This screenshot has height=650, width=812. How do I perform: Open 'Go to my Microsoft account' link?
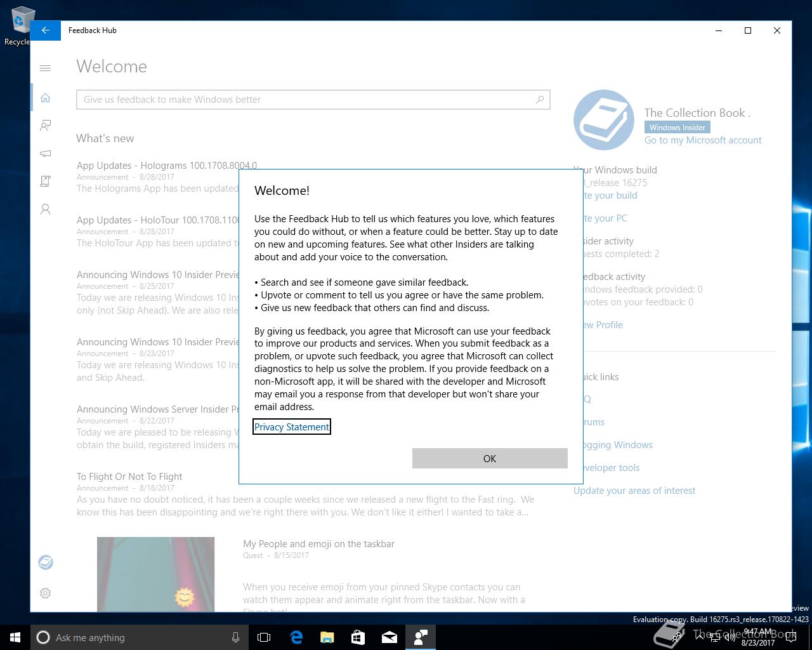[703, 140]
